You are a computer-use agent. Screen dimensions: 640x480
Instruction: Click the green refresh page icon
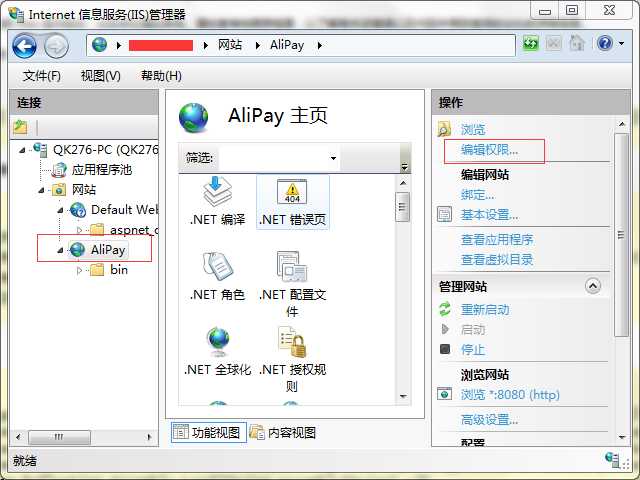coord(530,43)
